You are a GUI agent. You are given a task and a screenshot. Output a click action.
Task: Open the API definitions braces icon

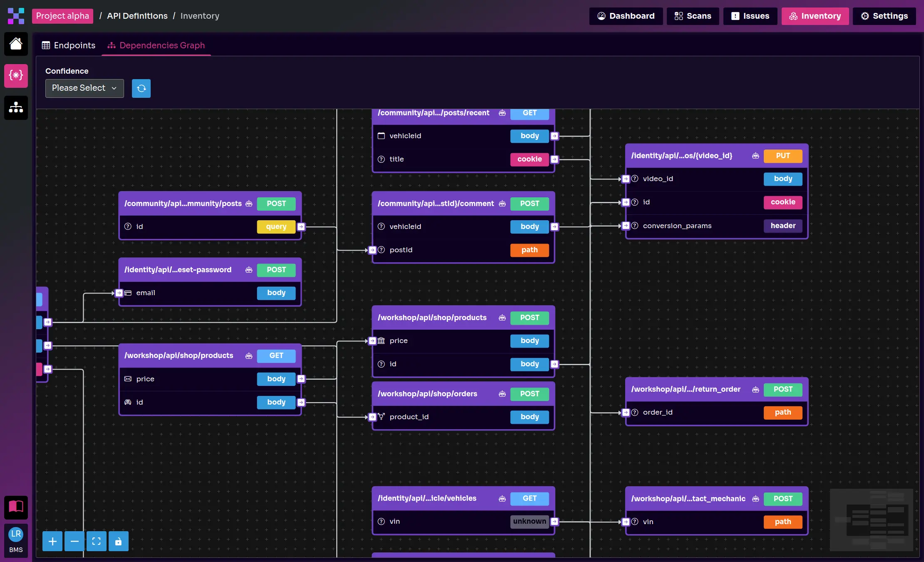point(16,75)
